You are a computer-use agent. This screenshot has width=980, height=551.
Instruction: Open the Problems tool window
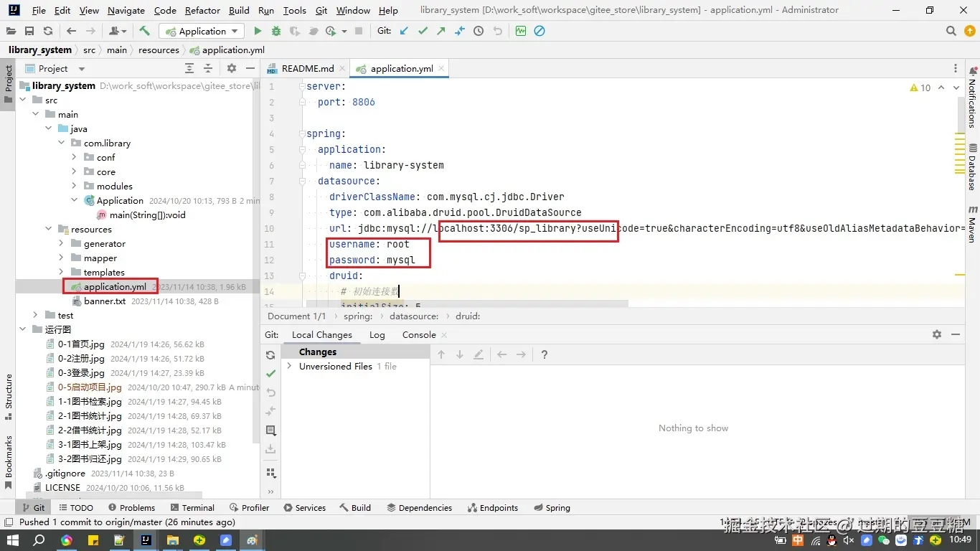[136, 507]
